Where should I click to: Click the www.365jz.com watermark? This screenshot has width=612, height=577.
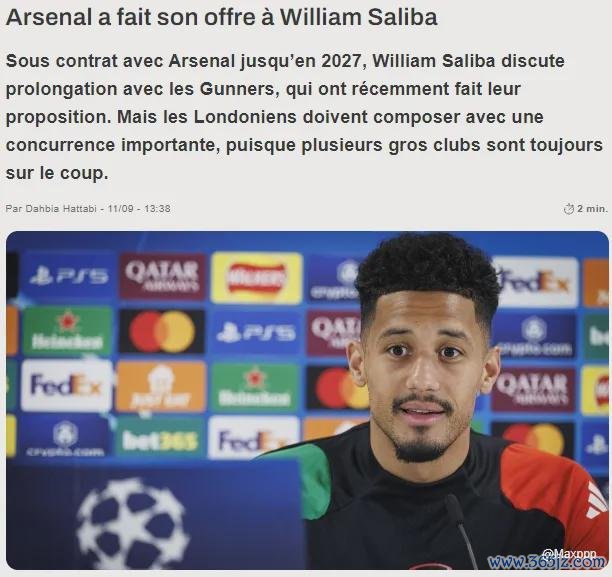point(547,562)
